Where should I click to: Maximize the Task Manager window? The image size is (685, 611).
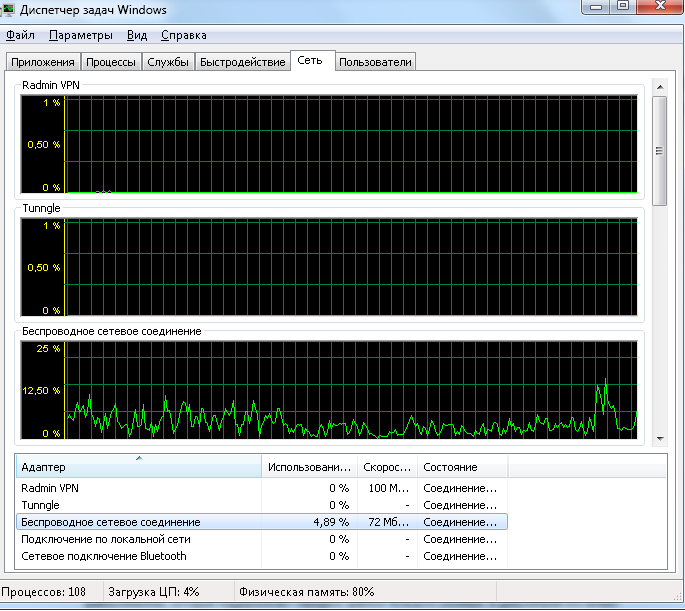coord(623,6)
